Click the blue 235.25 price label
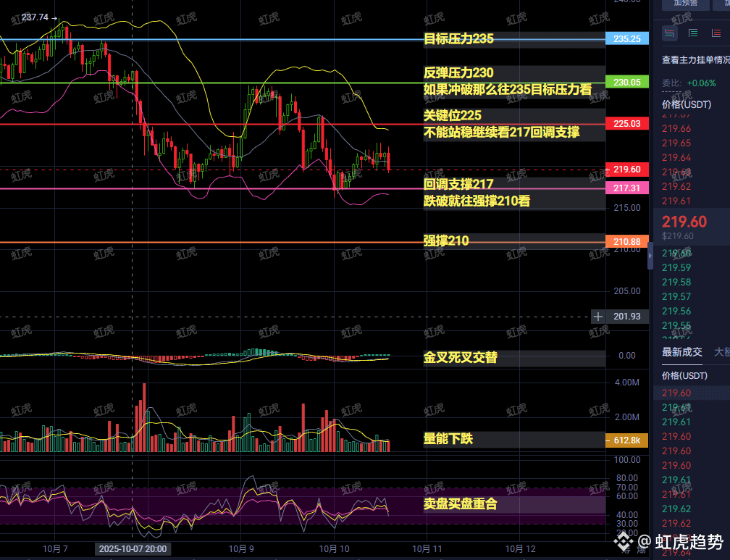The height and width of the screenshot is (560, 730). click(x=626, y=39)
